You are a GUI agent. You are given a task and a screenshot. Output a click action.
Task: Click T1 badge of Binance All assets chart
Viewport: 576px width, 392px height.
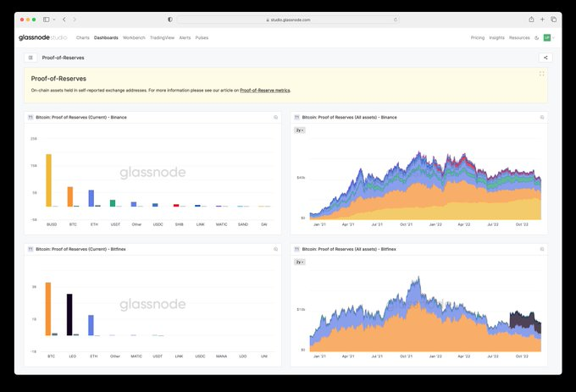tap(296, 117)
